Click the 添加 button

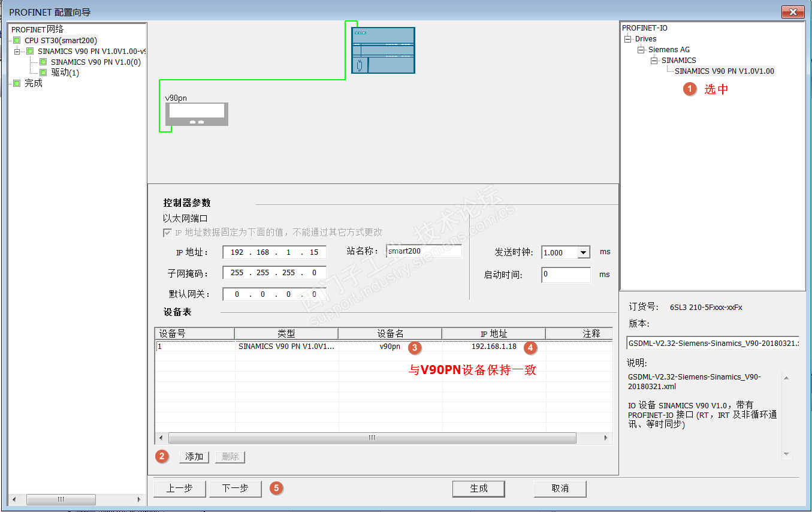click(x=194, y=457)
